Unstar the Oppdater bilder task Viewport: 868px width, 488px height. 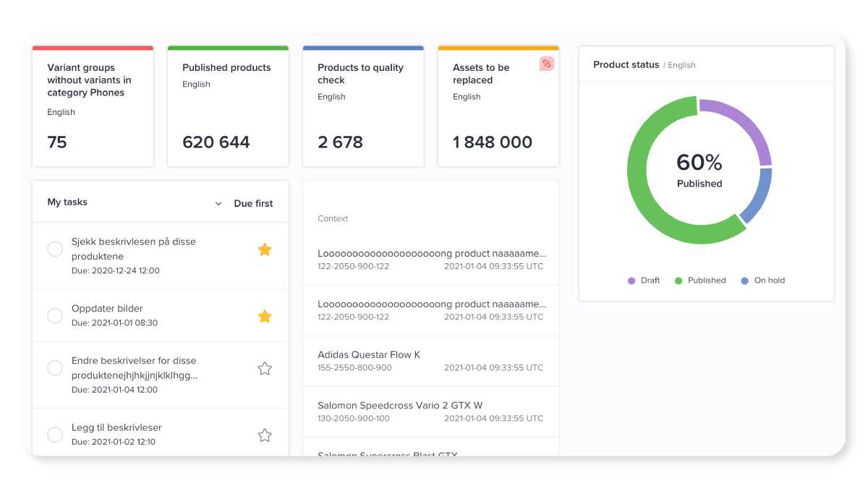[x=265, y=316]
